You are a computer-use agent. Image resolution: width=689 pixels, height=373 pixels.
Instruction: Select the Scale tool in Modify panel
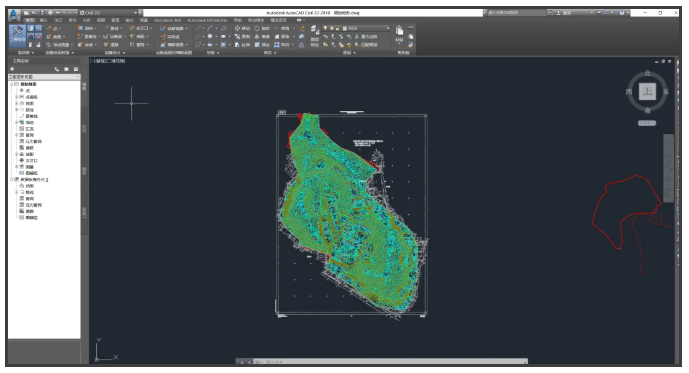point(262,45)
